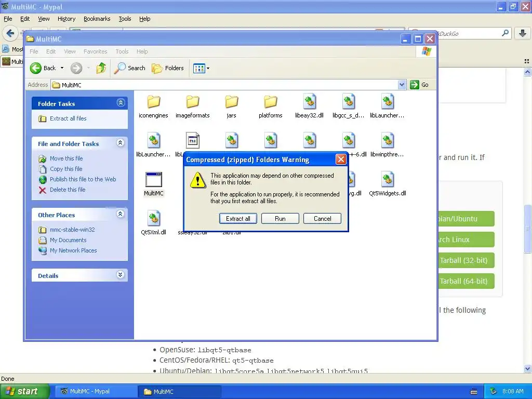532x399 pixels.
Task: Expand the Address bar dropdown
Action: (402, 85)
